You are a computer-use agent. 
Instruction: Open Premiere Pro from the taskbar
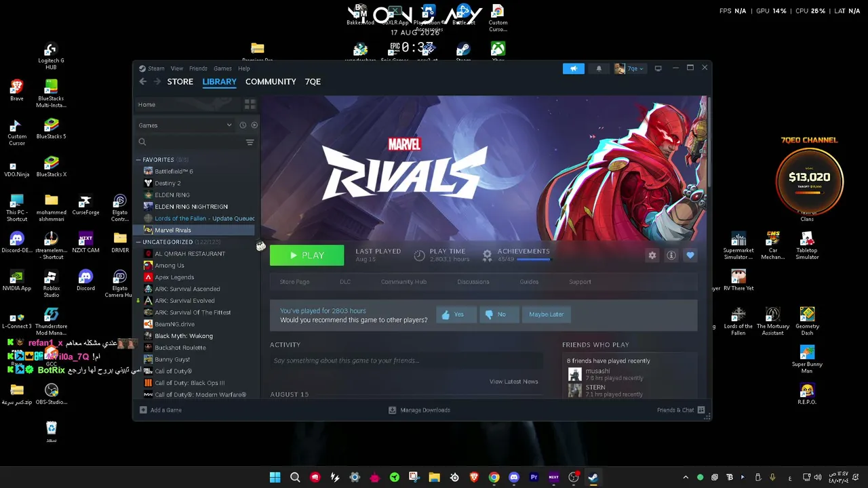click(534, 477)
